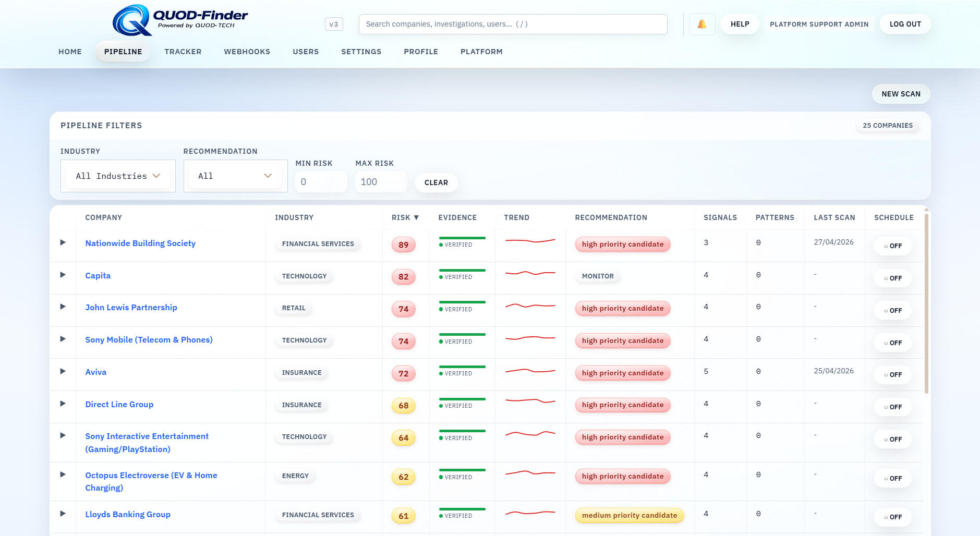Open the Profile tab
The height and width of the screenshot is (536, 980).
click(421, 52)
